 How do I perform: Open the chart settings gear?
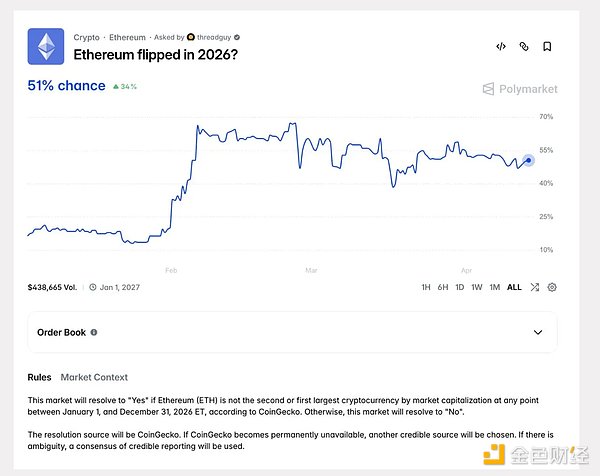[x=552, y=287]
